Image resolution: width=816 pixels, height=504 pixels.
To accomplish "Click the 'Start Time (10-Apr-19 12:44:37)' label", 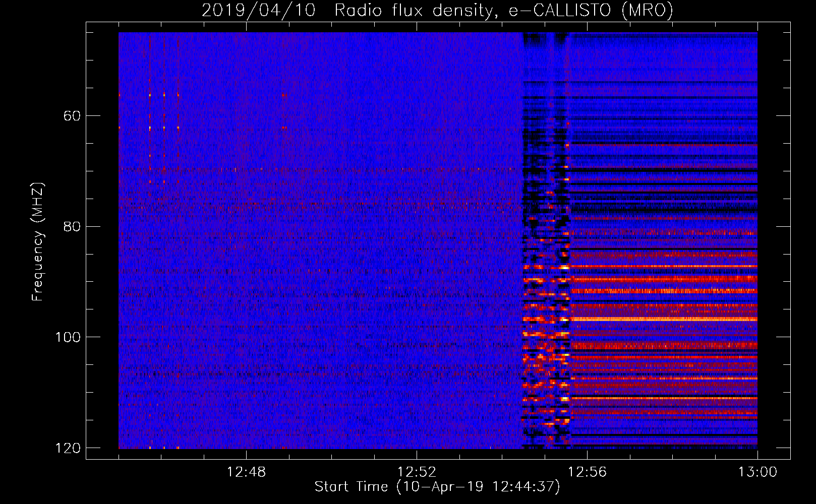I will (x=437, y=486).
